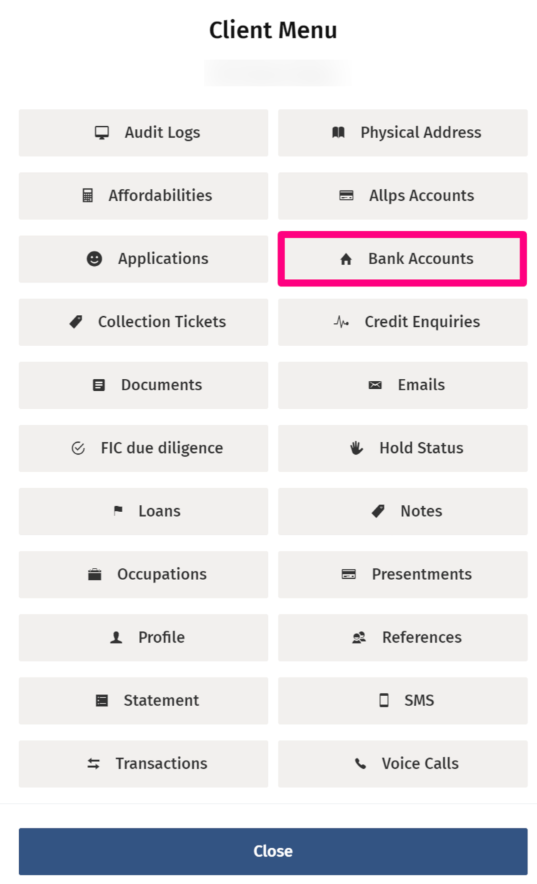The image size is (537, 884).
Task: Click the smiley face icon for Applications
Action: pyautogui.click(x=94, y=259)
